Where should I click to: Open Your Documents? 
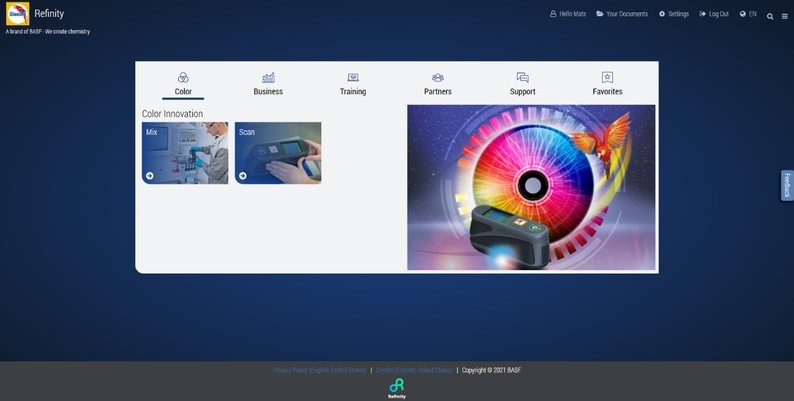click(x=622, y=14)
